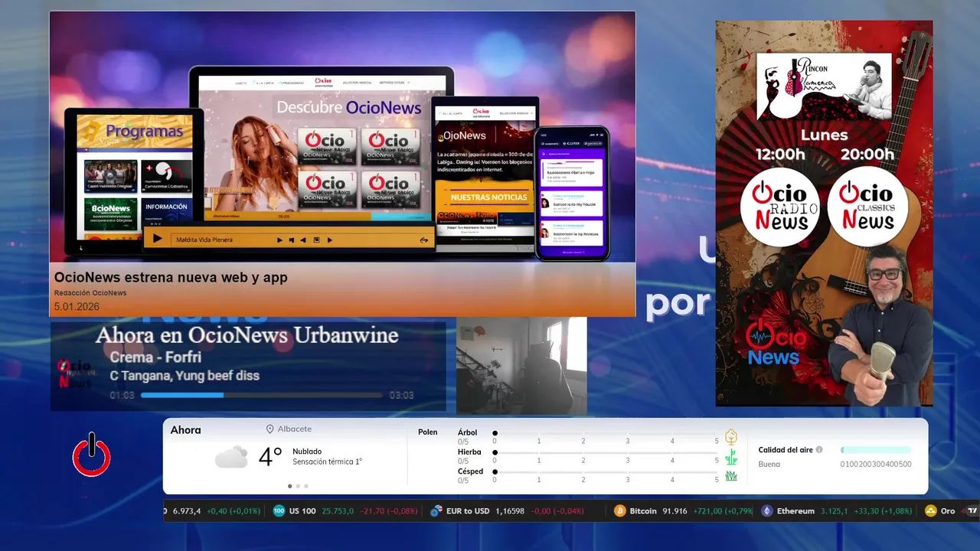
Task: Click the forward arrow in mockup player controls
Action: 330,240
